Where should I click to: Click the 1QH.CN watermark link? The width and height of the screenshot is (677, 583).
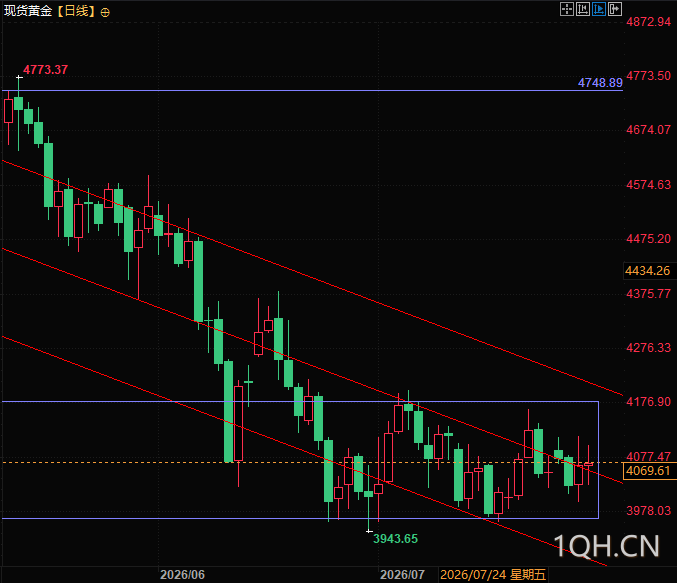(607, 546)
